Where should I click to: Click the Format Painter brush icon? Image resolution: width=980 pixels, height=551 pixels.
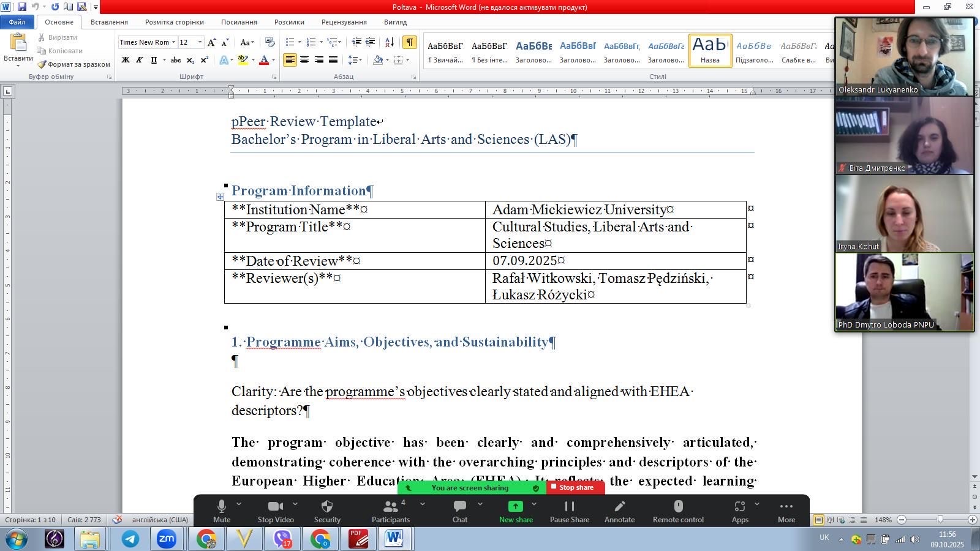click(42, 64)
